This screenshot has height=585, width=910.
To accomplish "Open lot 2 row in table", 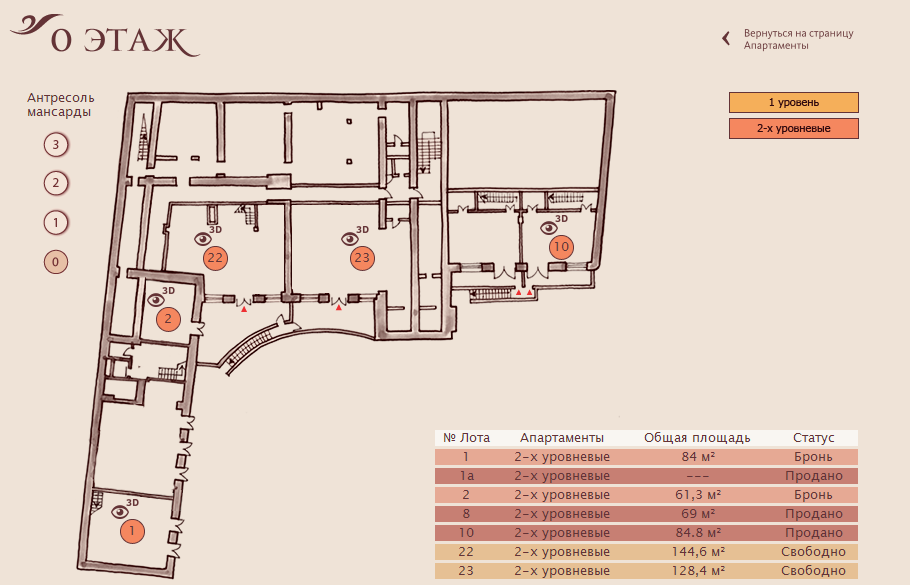I will (x=646, y=495).
